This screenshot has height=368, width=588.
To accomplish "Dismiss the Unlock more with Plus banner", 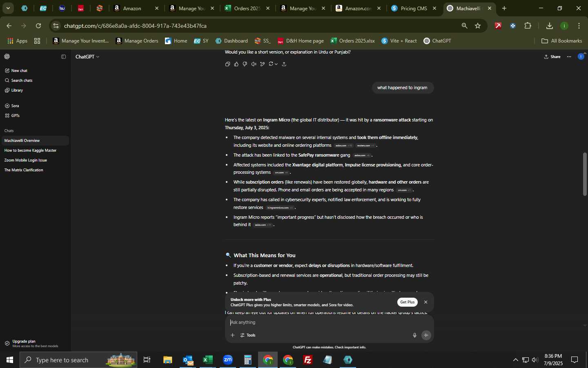I will [426, 302].
